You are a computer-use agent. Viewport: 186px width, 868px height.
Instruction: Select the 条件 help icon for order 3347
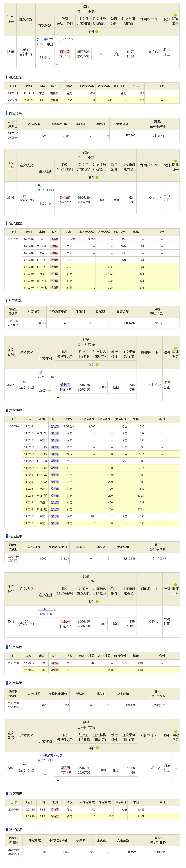click(x=97, y=365)
